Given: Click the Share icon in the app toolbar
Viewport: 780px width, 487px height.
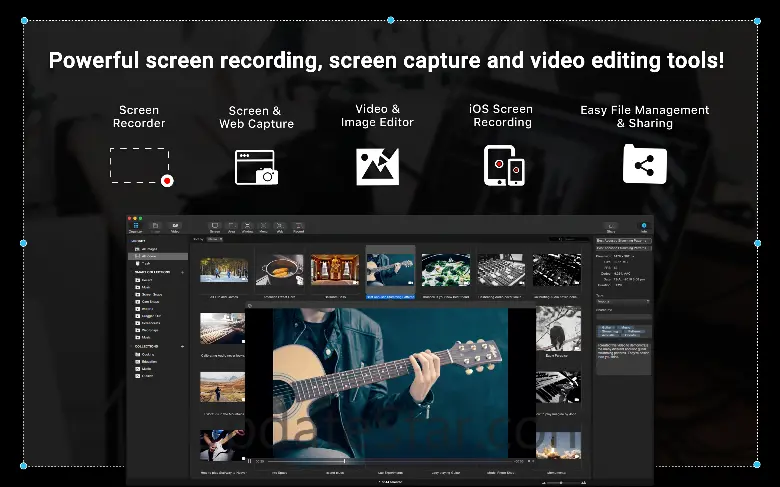Looking at the screenshot, I should (610, 228).
